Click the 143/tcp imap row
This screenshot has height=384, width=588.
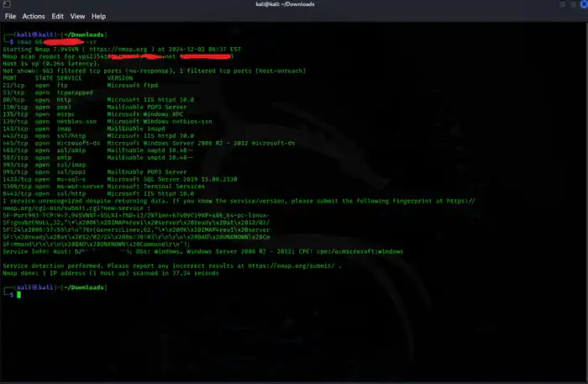point(84,129)
